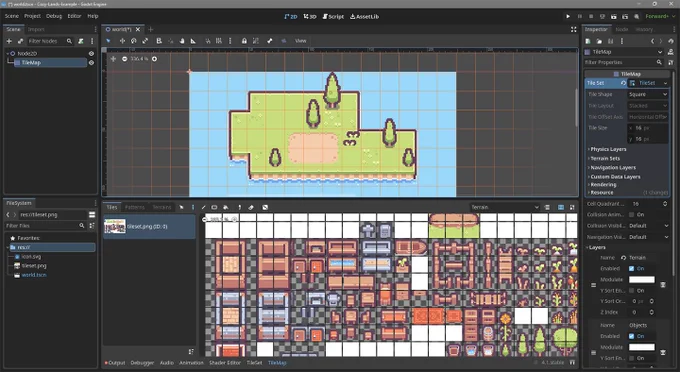Run the project with the play icon
This screenshot has height=372, width=680.
point(568,16)
